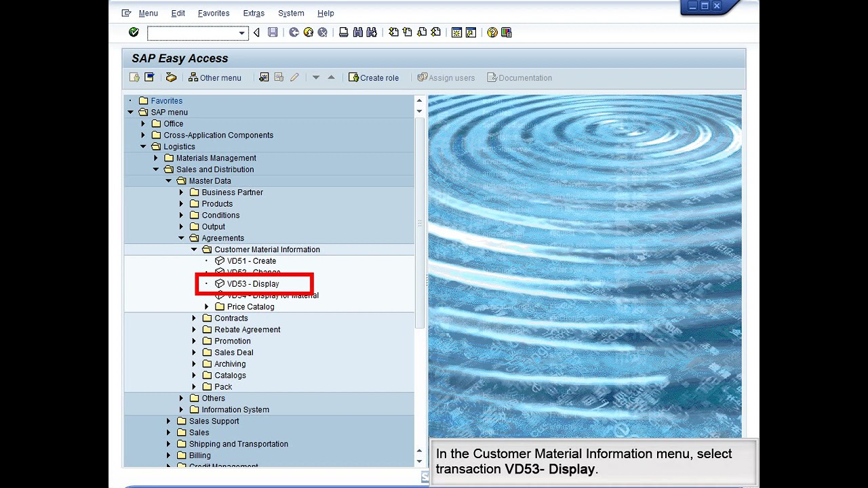Select the Shipping and Transportation folder
The width and height of the screenshot is (868, 488).
pos(239,444)
